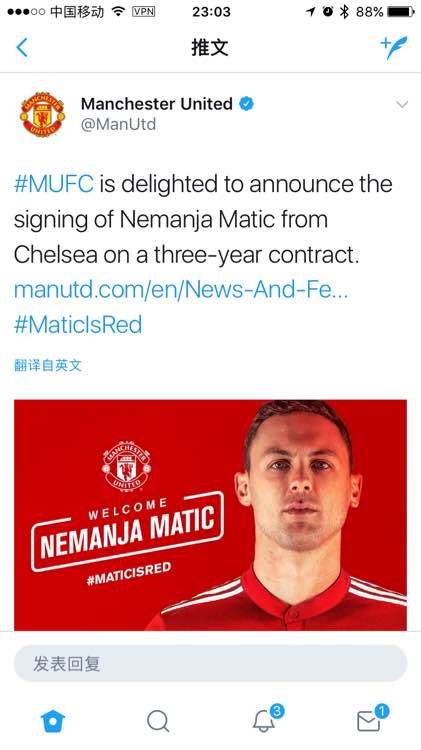This screenshot has height=750, width=421.
Task: Tap the 推文 header title
Action: tap(210, 47)
